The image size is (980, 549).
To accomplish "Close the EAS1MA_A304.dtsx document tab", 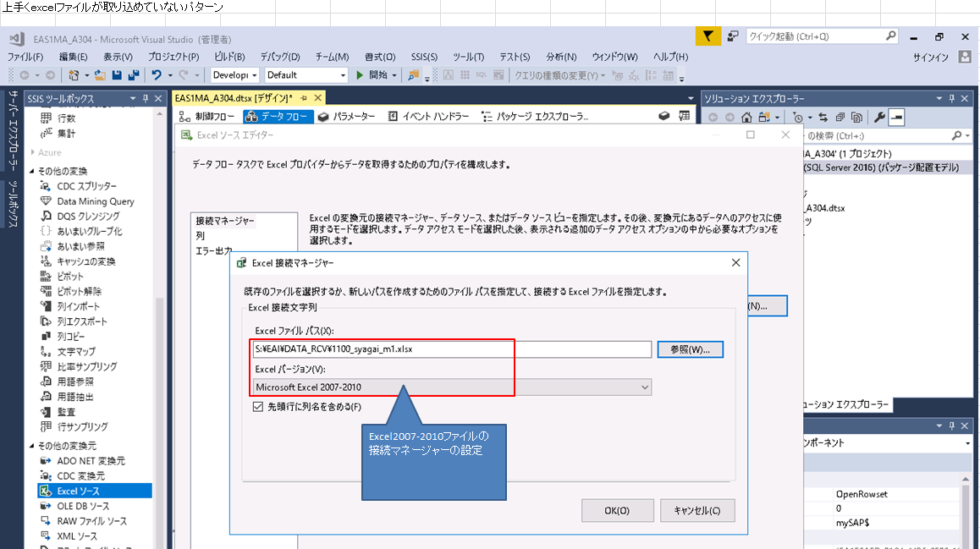I will (x=318, y=98).
